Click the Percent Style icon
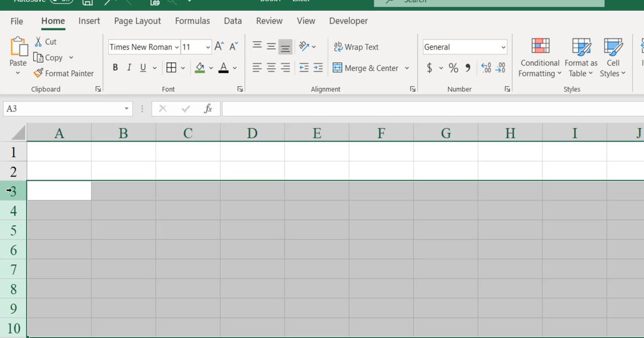This screenshot has height=338, width=644. click(453, 68)
